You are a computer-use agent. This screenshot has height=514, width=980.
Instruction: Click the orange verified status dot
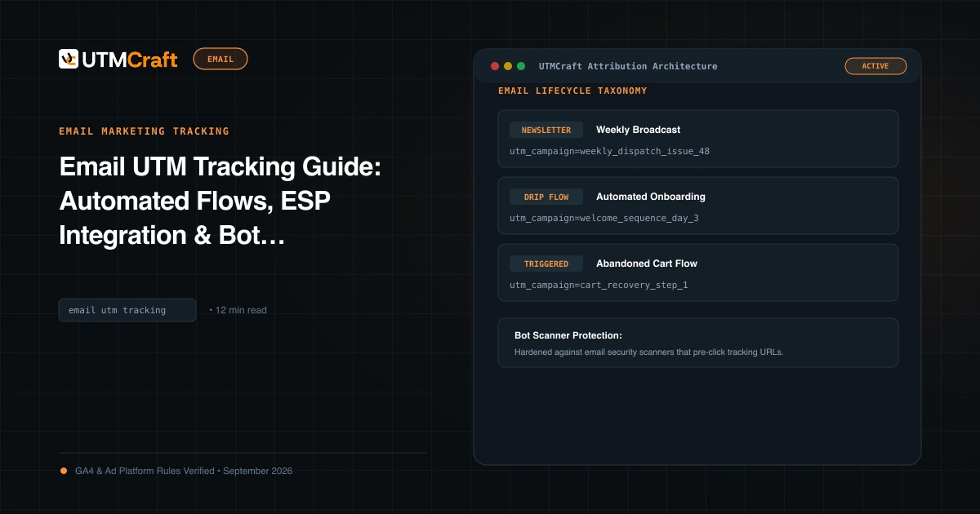pos(64,471)
